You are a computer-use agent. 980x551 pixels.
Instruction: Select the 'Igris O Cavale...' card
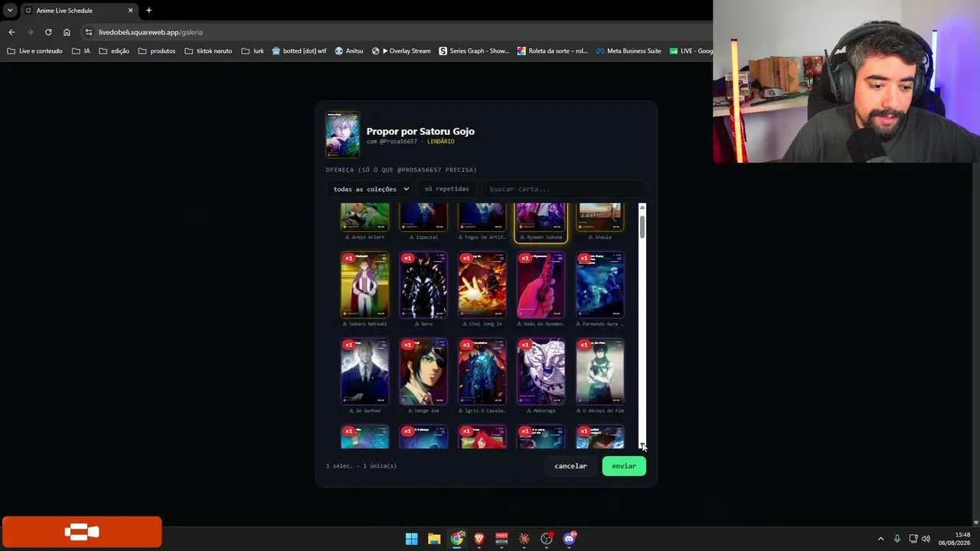482,377
